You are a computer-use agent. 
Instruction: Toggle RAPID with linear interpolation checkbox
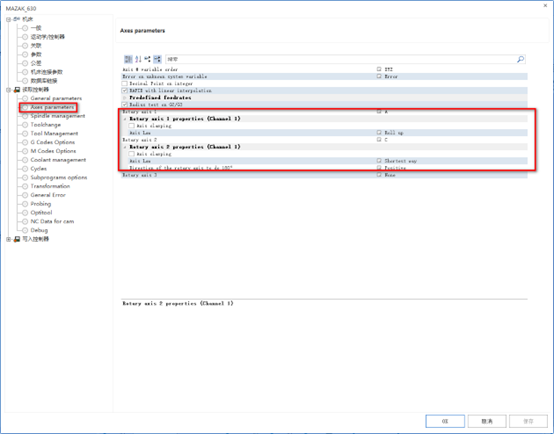pyautogui.click(x=124, y=91)
